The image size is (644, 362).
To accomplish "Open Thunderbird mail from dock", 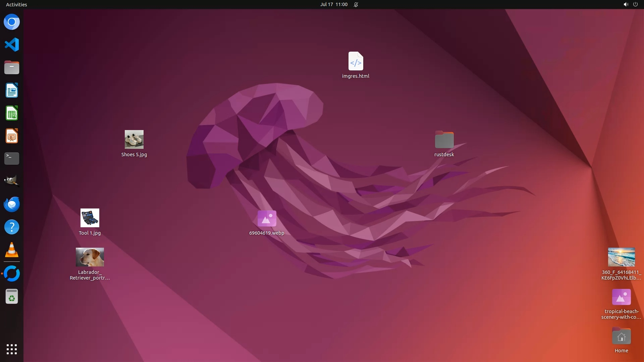I will pyautogui.click(x=12, y=204).
